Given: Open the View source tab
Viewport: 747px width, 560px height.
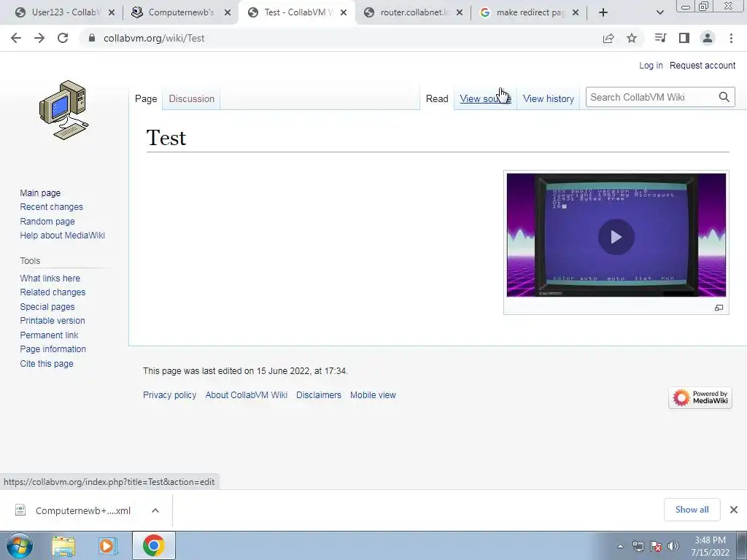Looking at the screenshot, I should coord(485,98).
